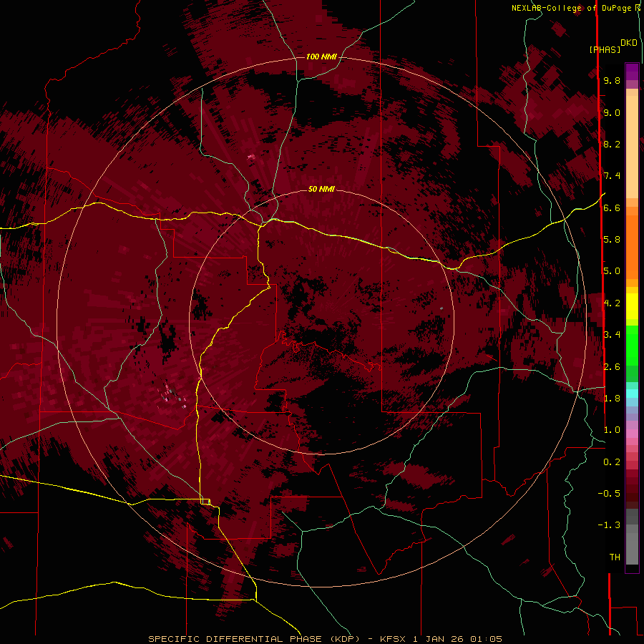This screenshot has height=644, width=644.
Task: Click the 7.4 scale value
Action: point(612,176)
